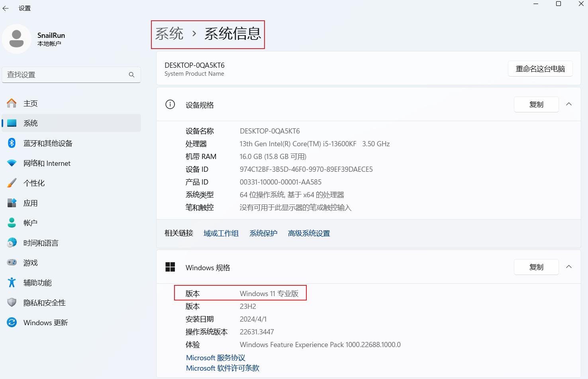Open Windows 更新 sync icon
The width and height of the screenshot is (588, 379).
click(x=12, y=322)
